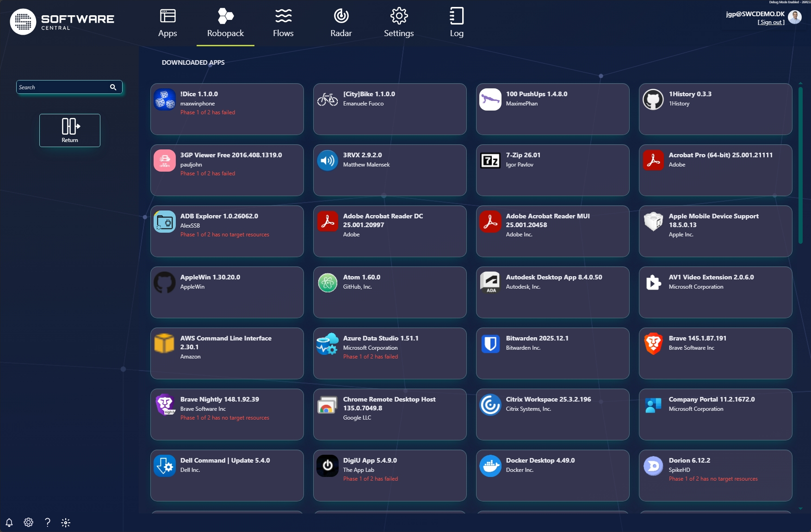Click the 100 PushUps icon

tap(490, 99)
